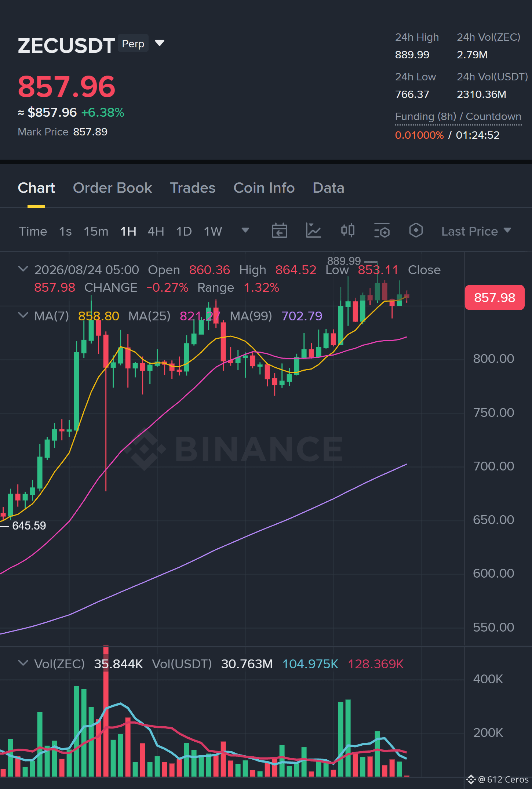Click the large 857.96 last price
The height and width of the screenshot is (789, 532).
click(x=66, y=87)
